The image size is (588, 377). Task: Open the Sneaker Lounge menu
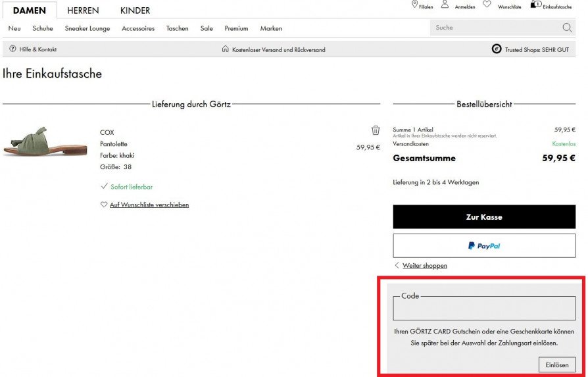pos(87,28)
